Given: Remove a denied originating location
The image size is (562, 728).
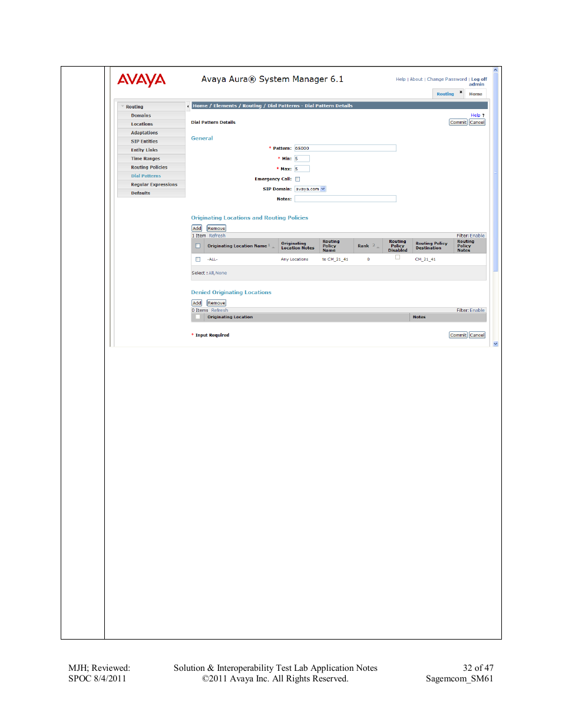Looking at the screenshot, I should (216, 303).
